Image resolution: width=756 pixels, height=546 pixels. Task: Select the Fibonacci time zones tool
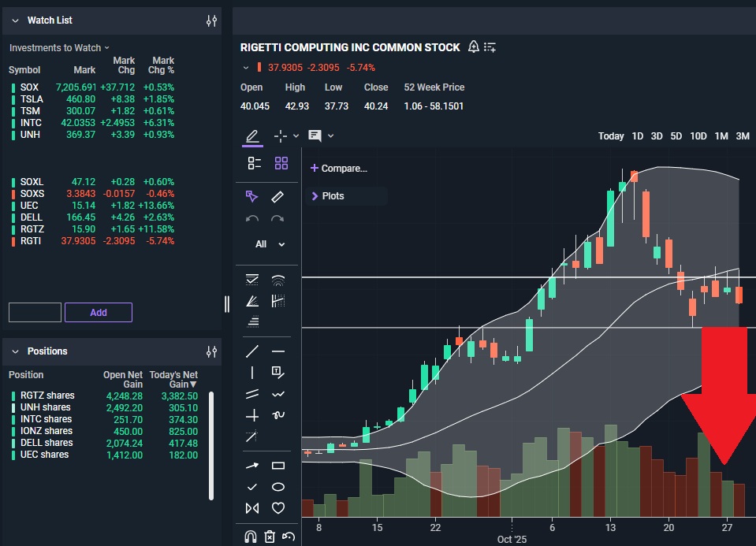click(278, 301)
